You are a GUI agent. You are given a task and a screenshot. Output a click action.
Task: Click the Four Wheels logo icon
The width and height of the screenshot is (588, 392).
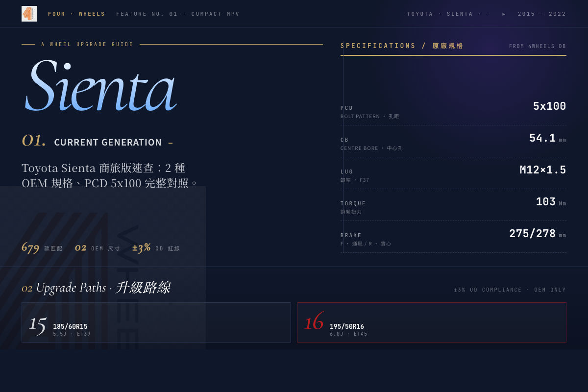[x=29, y=14]
